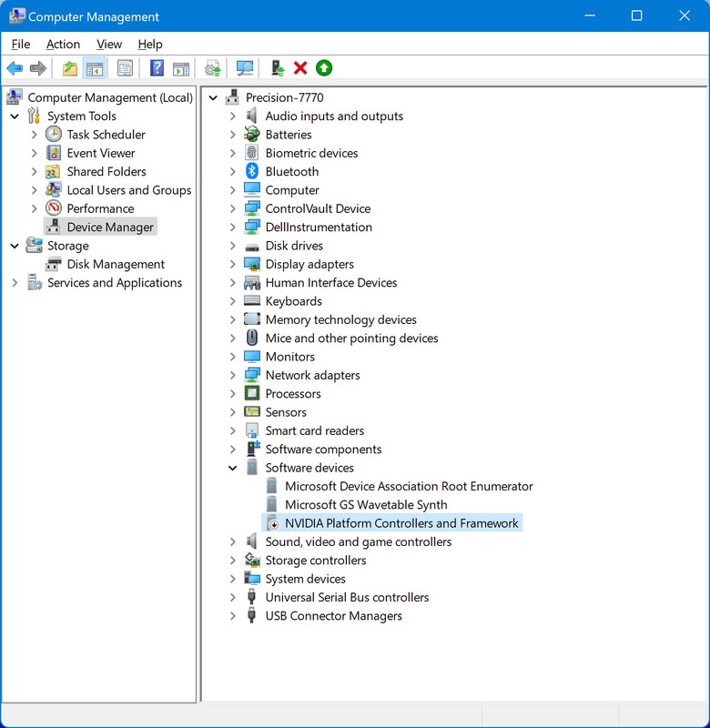710x728 pixels.
Task: Click the Bluetooth category icon
Action: point(252,171)
